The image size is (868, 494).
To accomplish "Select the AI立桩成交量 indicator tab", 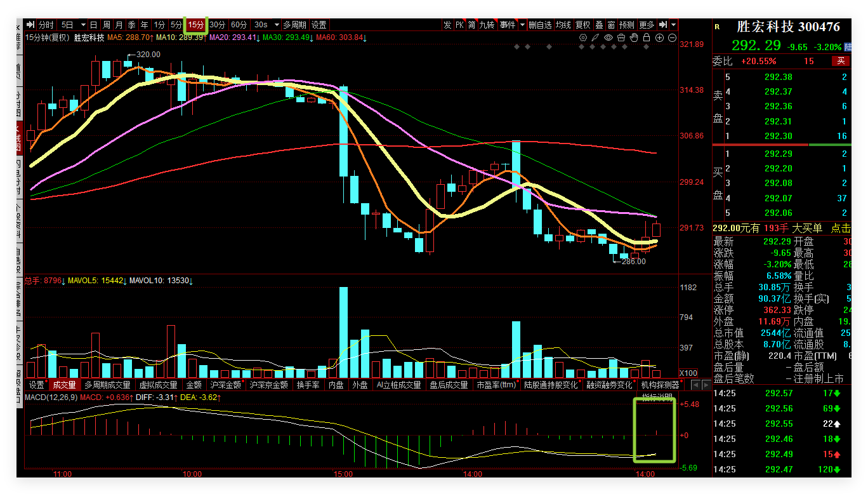I will click(x=399, y=385).
